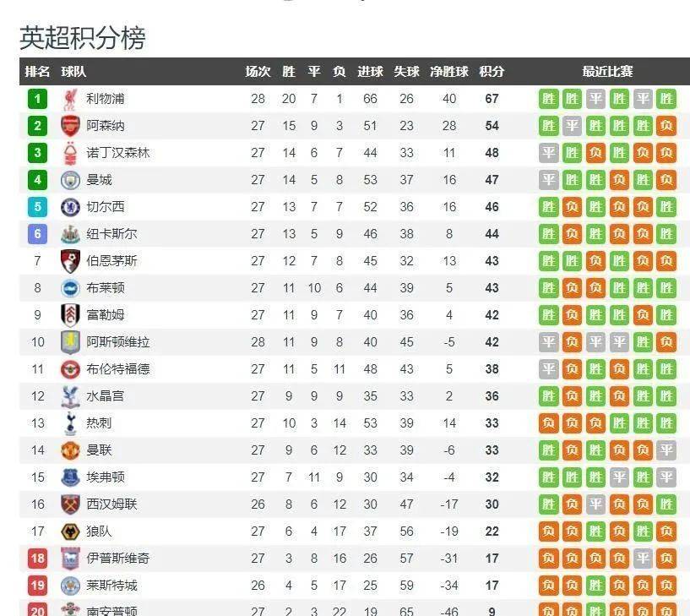Open the 阿斯顿维拉 team link

pos(118,342)
